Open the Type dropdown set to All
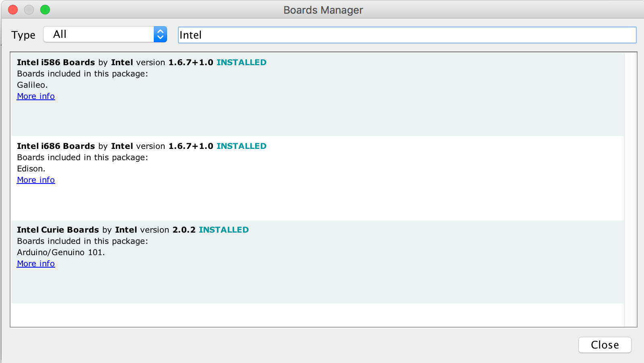 105,34
